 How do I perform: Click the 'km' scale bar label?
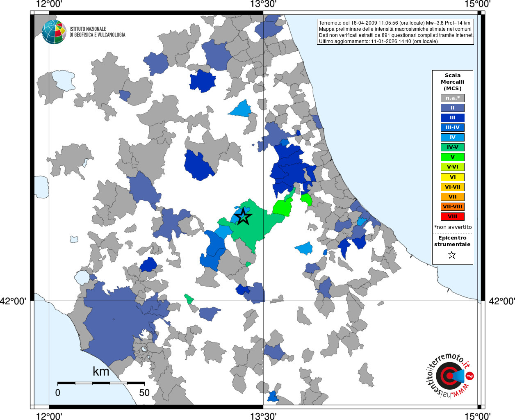(x=101, y=372)
